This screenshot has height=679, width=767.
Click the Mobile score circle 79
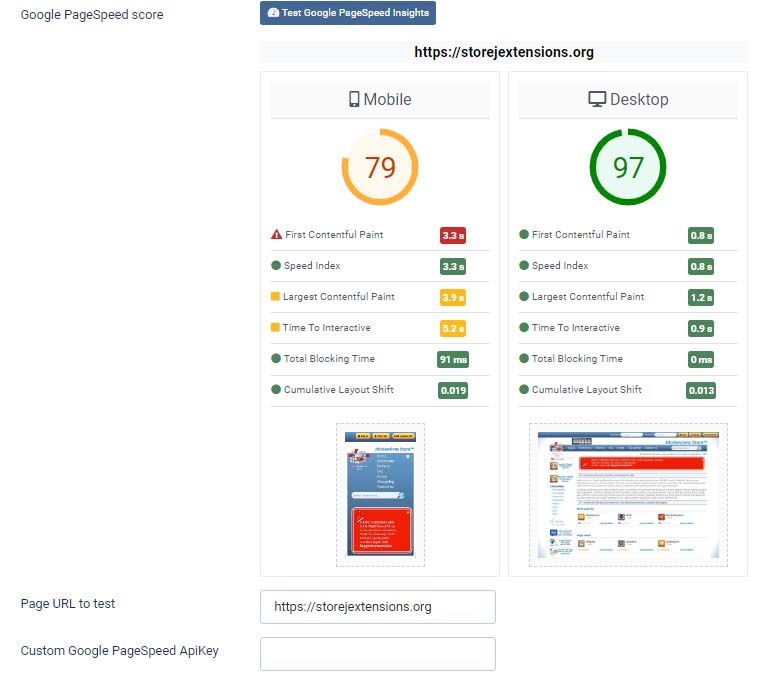[380, 167]
